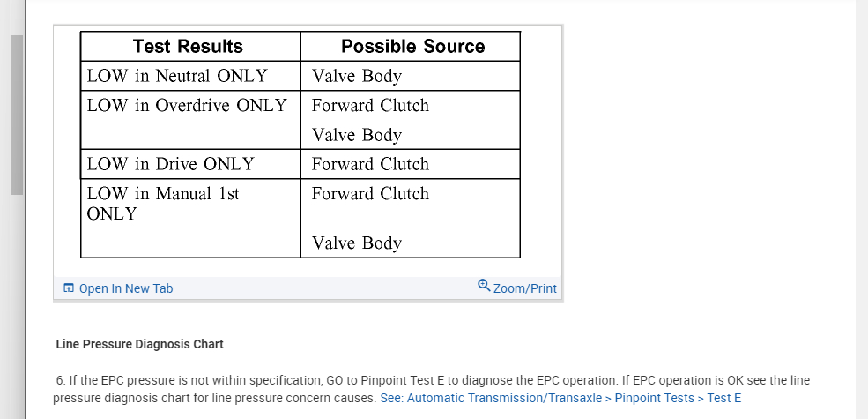The height and width of the screenshot is (419, 868).
Task: Click 'Valve Body' in the Neutral row
Action: (x=357, y=76)
